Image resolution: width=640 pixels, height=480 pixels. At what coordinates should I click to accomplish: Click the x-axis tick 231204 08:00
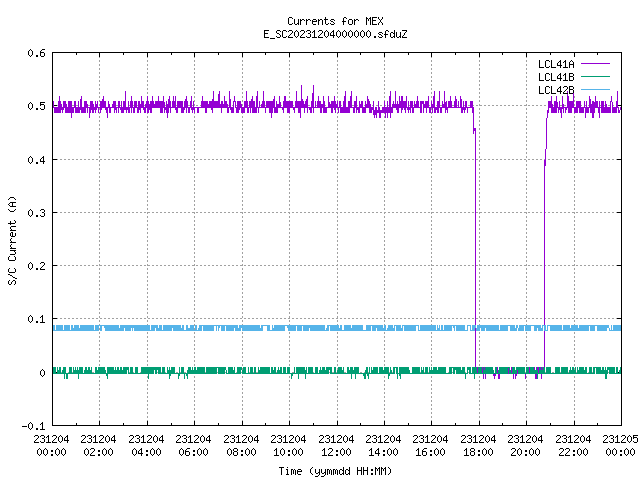pyautogui.click(x=241, y=445)
